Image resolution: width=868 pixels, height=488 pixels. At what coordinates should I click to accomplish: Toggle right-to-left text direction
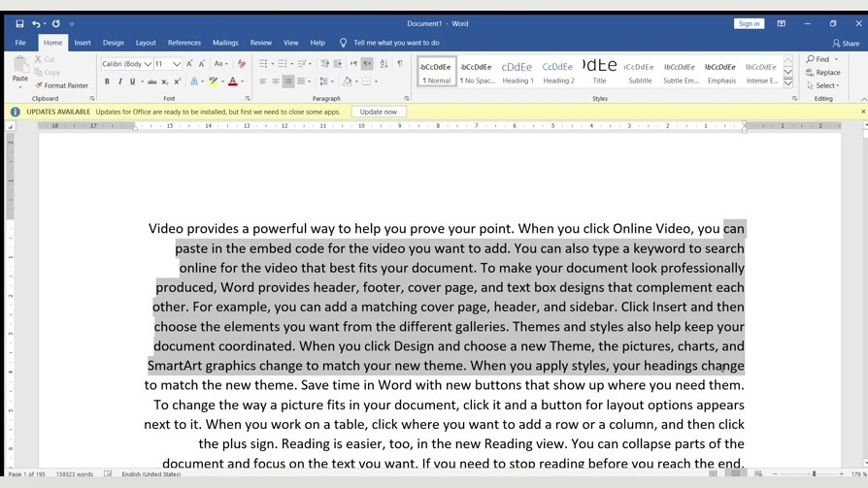click(x=366, y=64)
